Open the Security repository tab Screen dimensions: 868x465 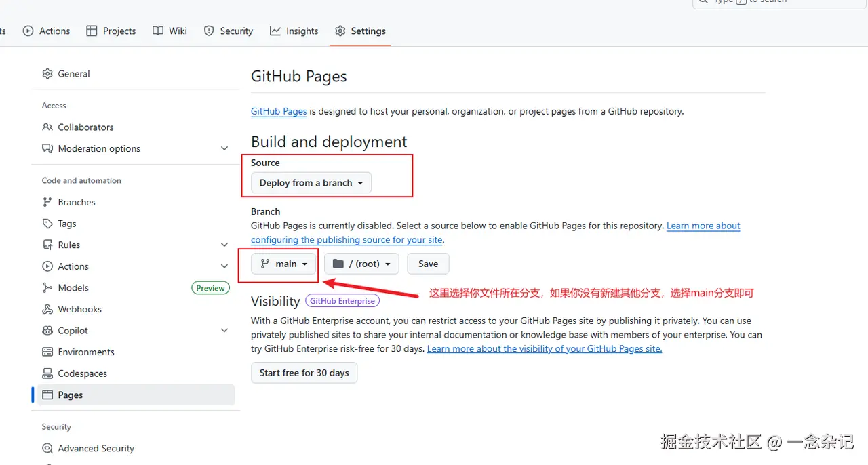click(229, 31)
